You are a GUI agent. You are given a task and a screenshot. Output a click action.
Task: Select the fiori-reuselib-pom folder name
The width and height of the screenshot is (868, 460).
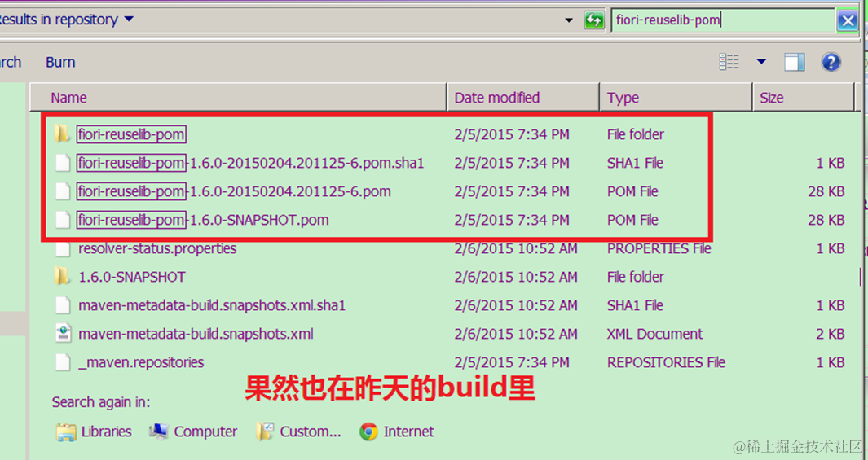pos(131,134)
